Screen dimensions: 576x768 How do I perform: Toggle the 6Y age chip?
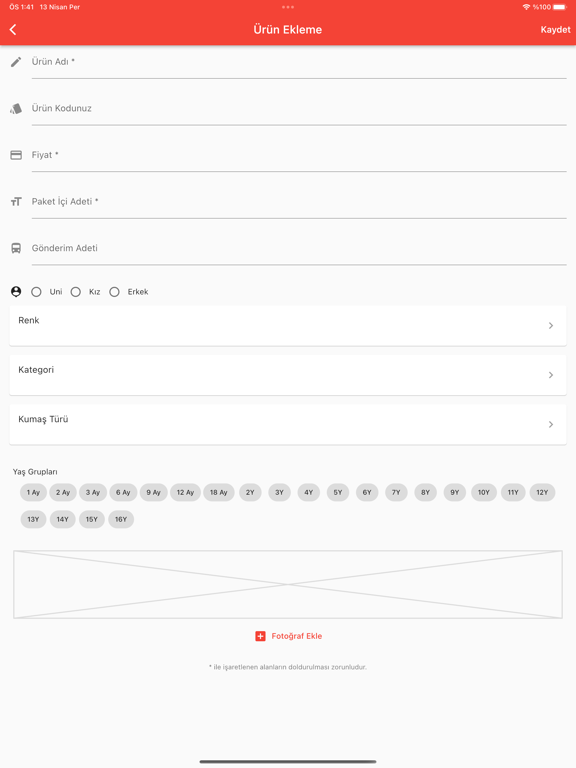click(x=367, y=492)
